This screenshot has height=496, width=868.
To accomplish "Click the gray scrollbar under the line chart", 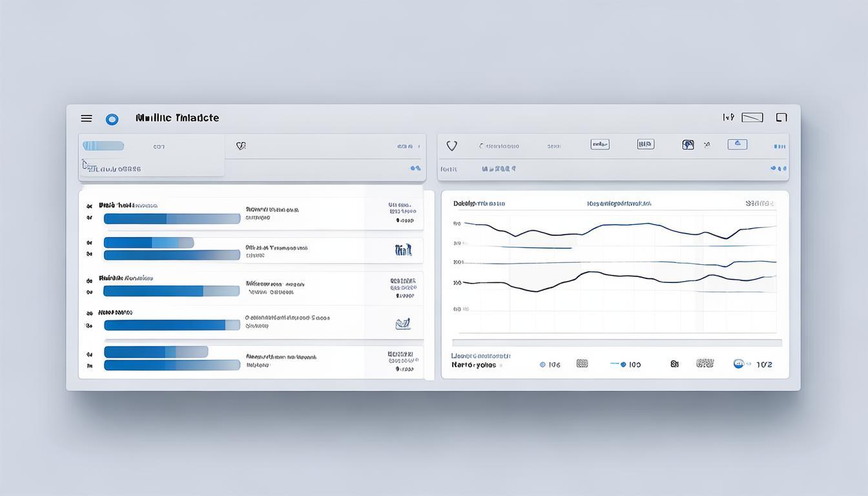I will [x=617, y=343].
